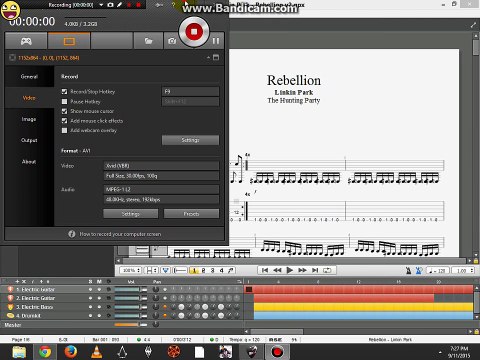Screen dimensions: 480x360
Task: Click the multi-voice edit icon after voice 4
Action: pos(231,270)
